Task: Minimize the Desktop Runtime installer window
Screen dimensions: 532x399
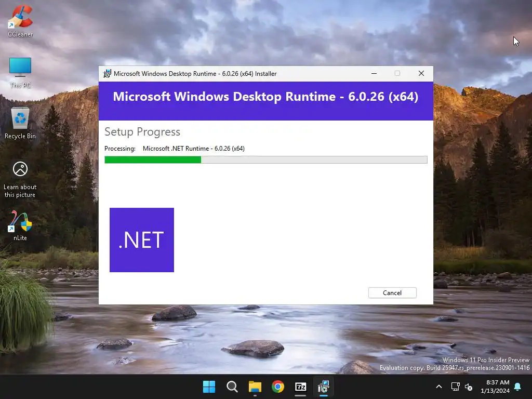Action: 374,74
